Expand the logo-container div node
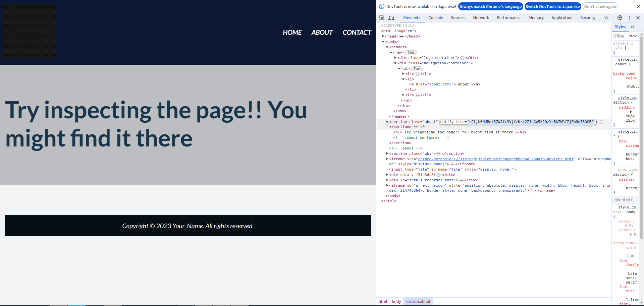Viewport: 644px width, 306px height. coord(395,58)
